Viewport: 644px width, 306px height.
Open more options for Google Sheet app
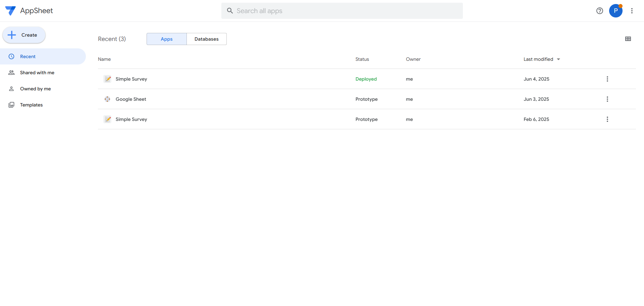coord(607,99)
